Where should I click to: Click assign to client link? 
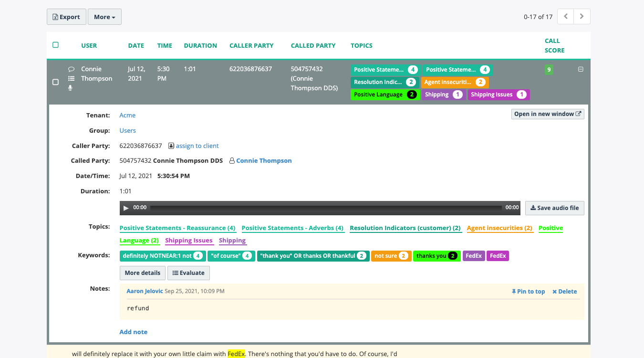[197, 146]
